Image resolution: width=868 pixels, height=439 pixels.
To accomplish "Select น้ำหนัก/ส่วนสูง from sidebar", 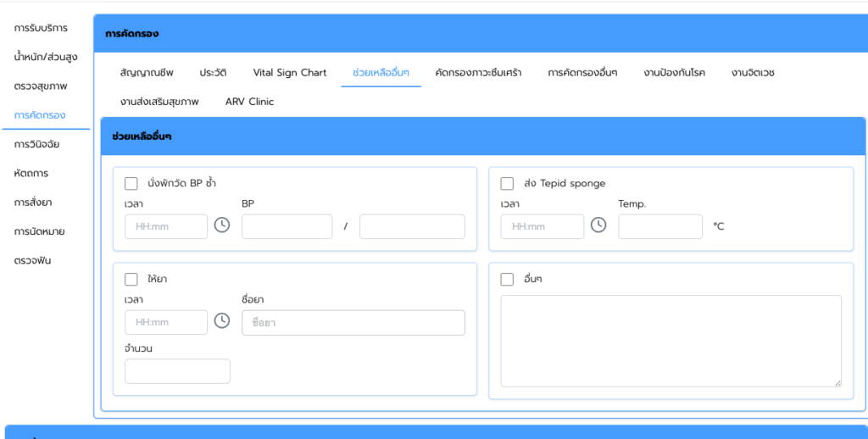I will [46, 58].
